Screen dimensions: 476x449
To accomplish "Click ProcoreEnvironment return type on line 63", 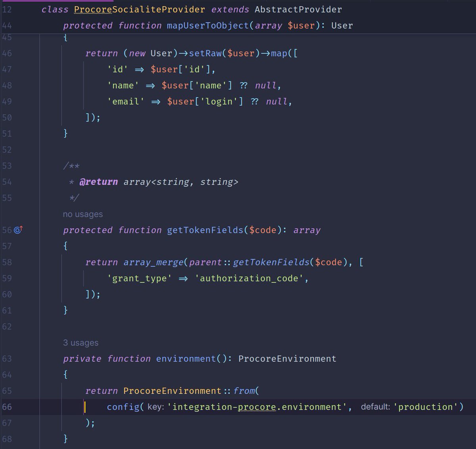I will 287,359.
